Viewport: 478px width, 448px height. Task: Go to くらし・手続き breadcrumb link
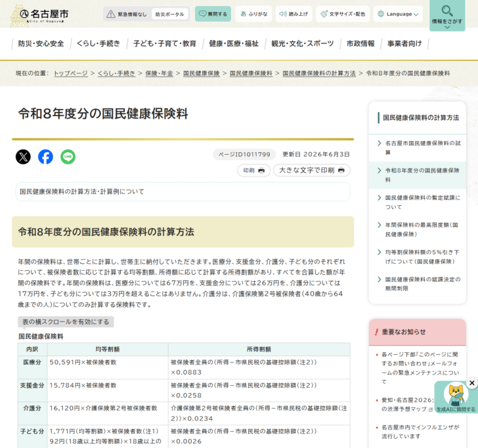click(x=116, y=73)
